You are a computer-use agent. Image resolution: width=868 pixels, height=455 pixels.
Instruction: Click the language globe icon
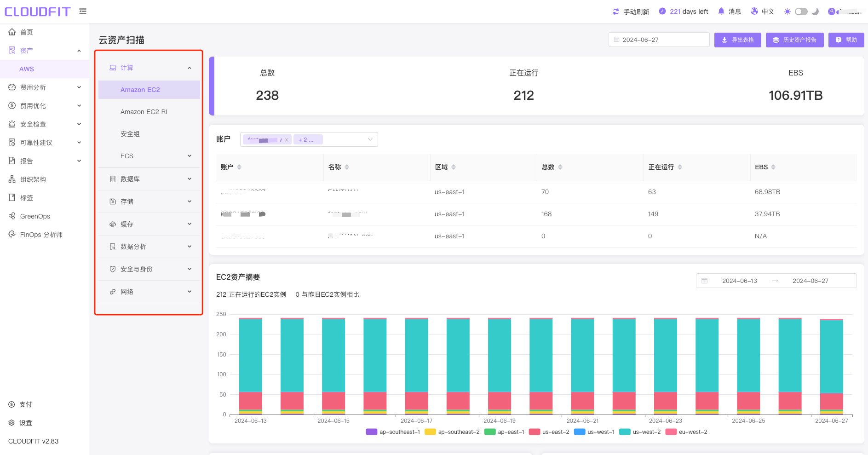(754, 11)
